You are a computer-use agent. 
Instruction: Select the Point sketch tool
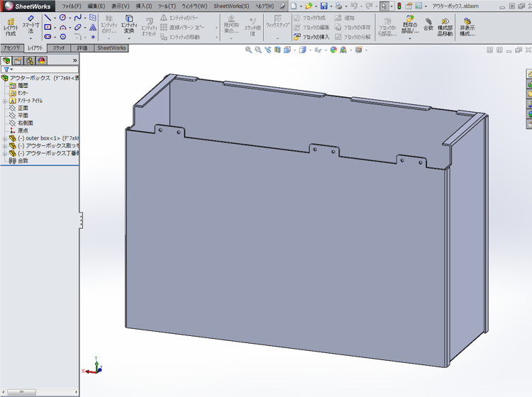click(x=93, y=37)
